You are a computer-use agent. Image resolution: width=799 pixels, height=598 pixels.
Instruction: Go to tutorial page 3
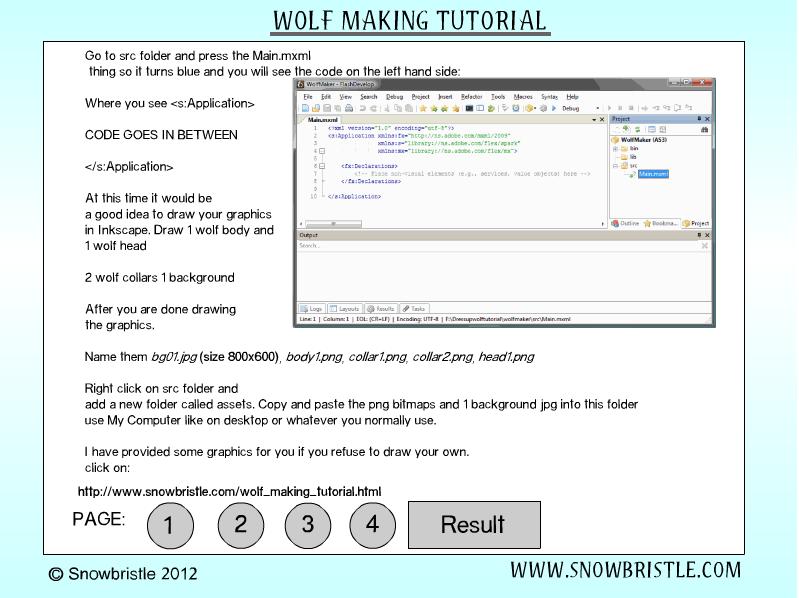pos(308,525)
